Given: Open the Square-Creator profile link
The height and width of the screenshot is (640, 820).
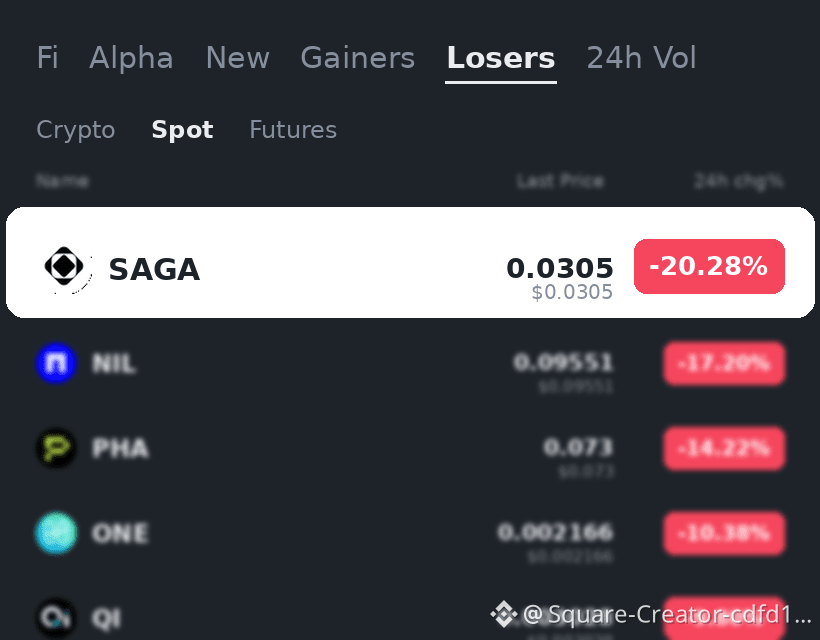Looking at the screenshot, I should [667, 614].
